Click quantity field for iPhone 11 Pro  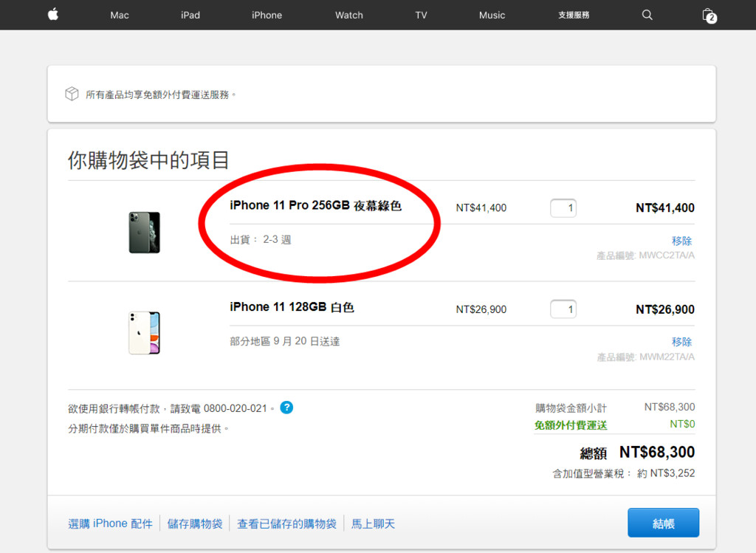(x=563, y=208)
